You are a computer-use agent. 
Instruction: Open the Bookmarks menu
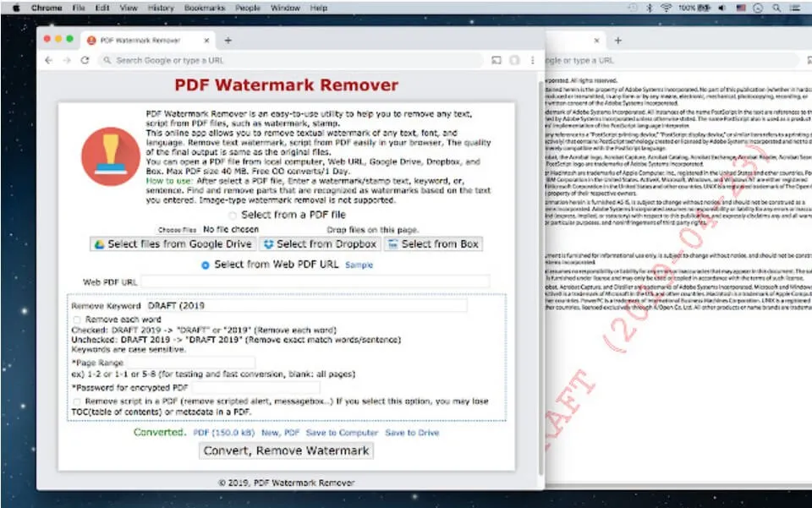coord(205,8)
